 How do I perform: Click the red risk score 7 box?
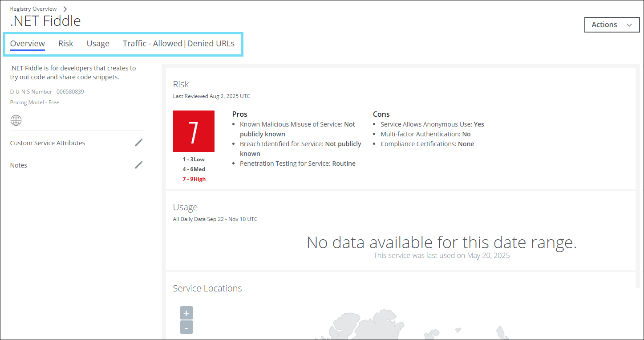pos(194,131)
